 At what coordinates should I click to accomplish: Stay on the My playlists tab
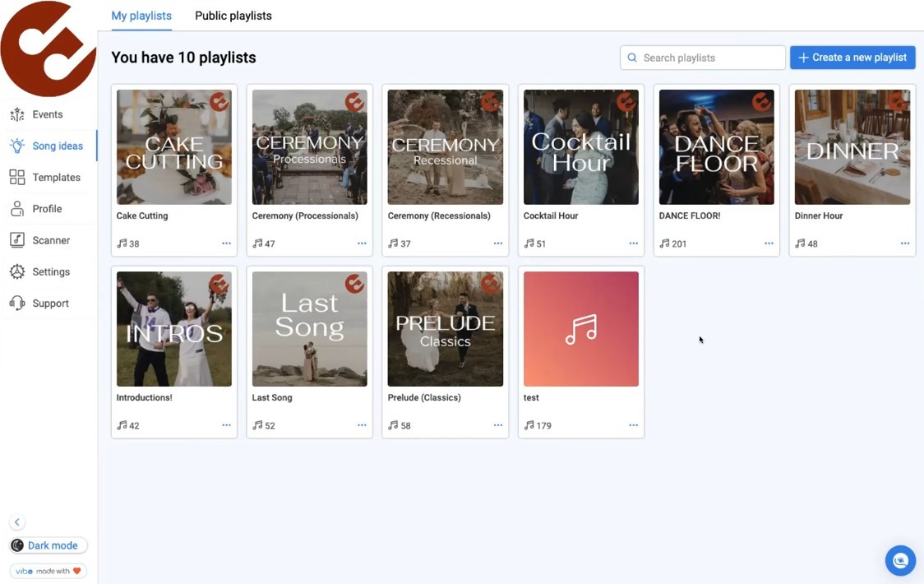pyautogui.click(x=141, y=15)
